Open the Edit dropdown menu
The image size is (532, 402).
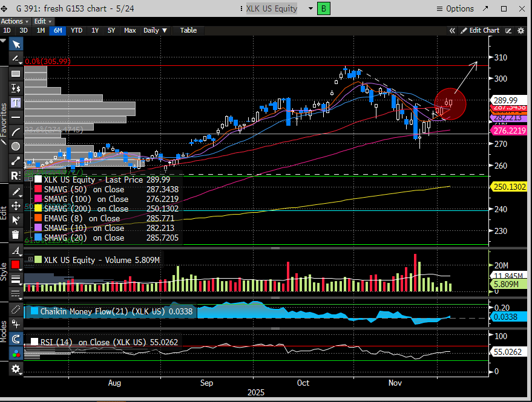coord(43,21)
